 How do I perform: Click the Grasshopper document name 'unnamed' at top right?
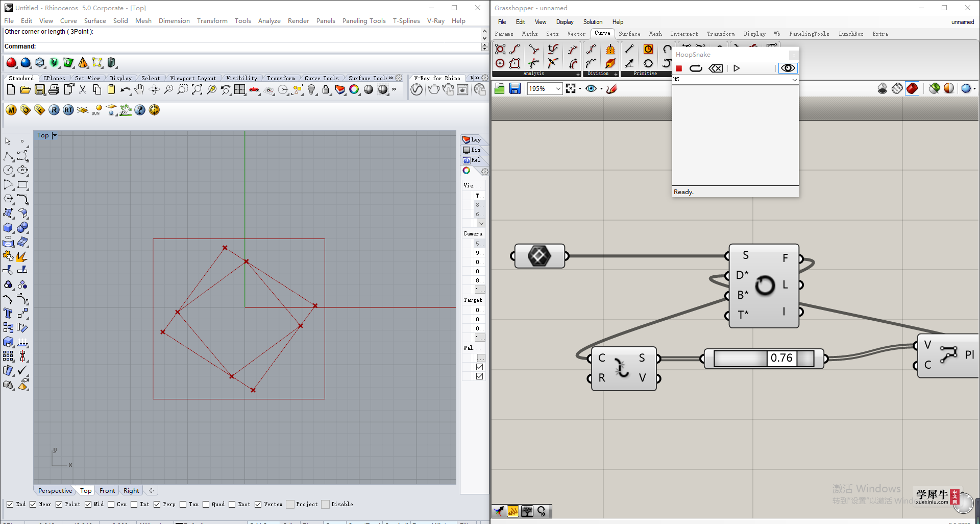click(x=963, y=22)
